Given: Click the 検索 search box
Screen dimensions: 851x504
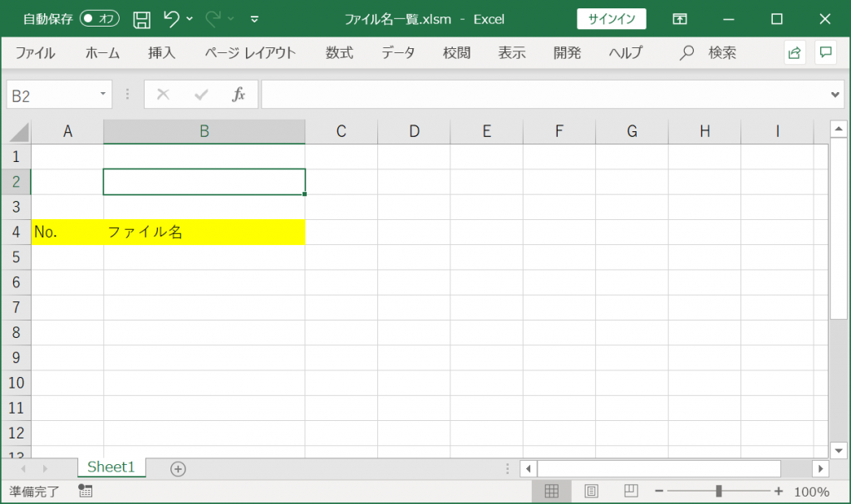Looking at the screenshot, I should (708, 52).
